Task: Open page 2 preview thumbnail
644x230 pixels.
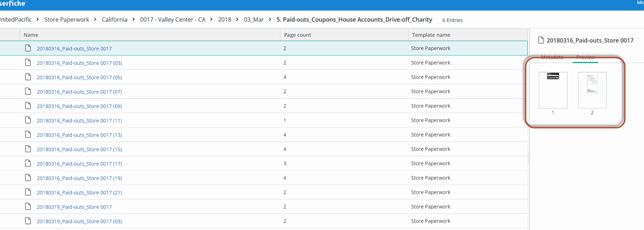Action: point(592,90)
